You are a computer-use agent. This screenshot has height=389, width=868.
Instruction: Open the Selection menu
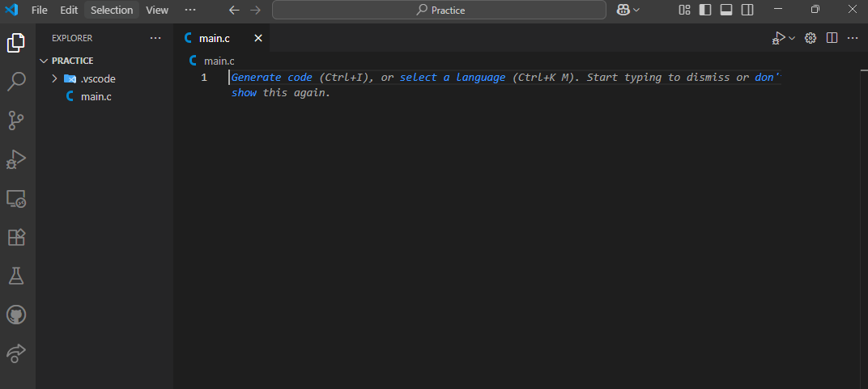tap(112, 10)
